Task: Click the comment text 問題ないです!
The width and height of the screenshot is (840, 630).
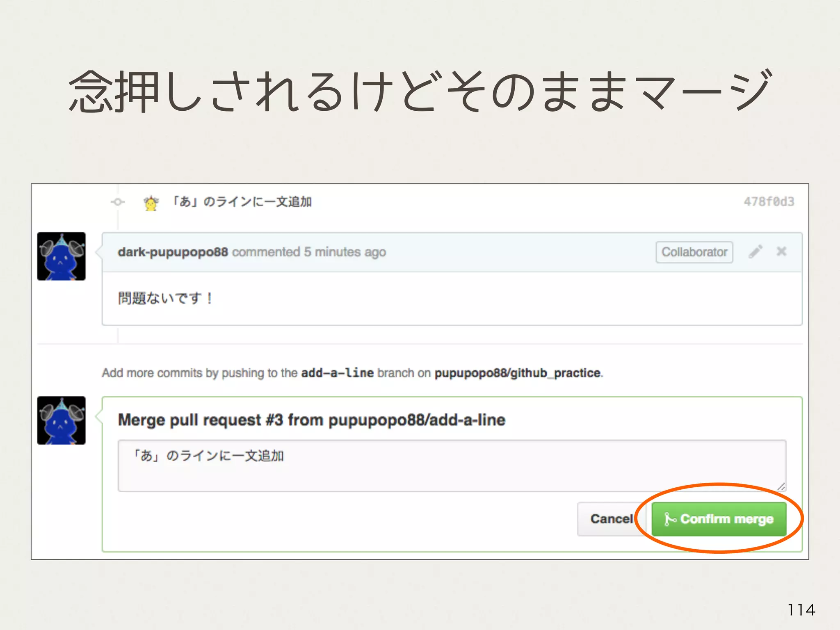Action: [165, 298]
